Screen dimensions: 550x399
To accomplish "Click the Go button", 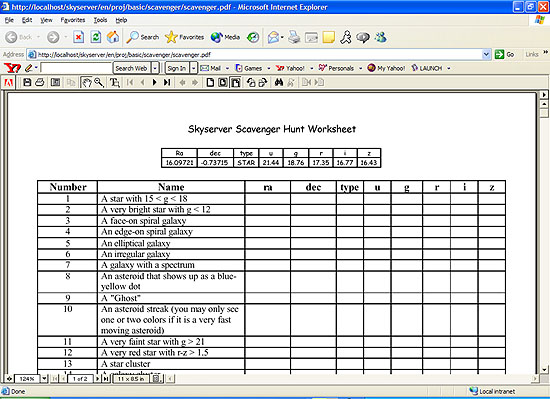I will [x=504, y=54].
